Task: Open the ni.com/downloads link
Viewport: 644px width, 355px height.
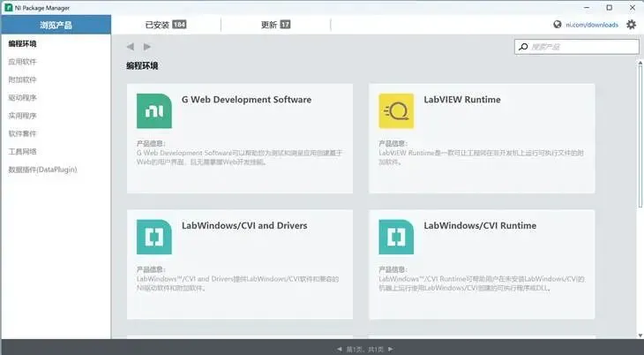Action: tap(592, 25)
